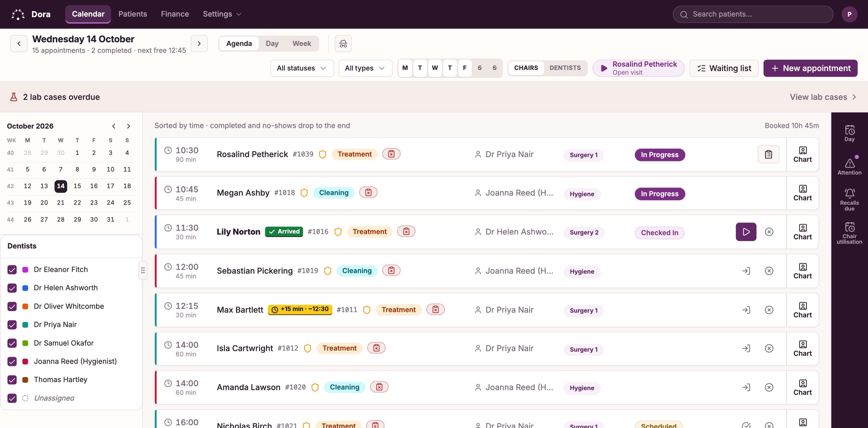Toggle Saturday weekday filter
The height and width of the screenshot is (428, 868).
click(479, 68)
